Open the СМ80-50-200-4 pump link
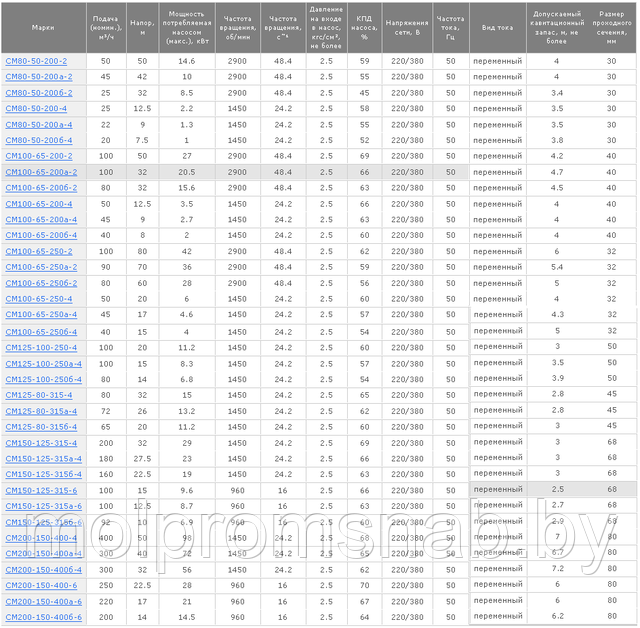This screenshot has width=640, height=628. (36, 109)
